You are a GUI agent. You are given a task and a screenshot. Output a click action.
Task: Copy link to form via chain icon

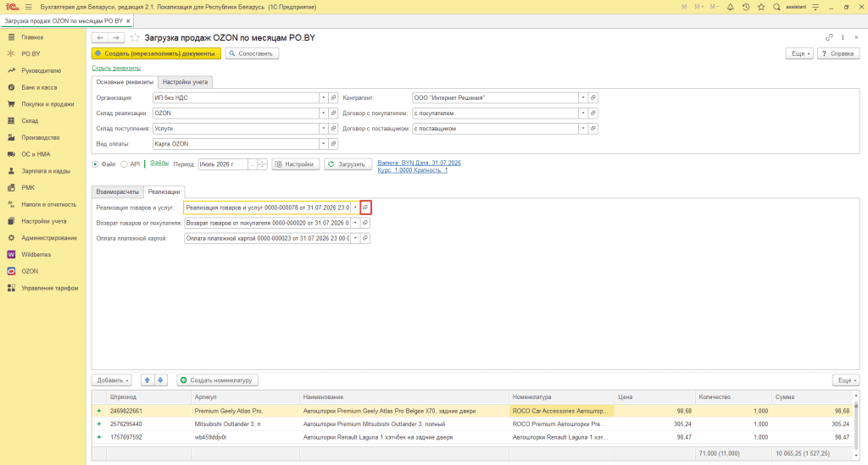(829, 37)
